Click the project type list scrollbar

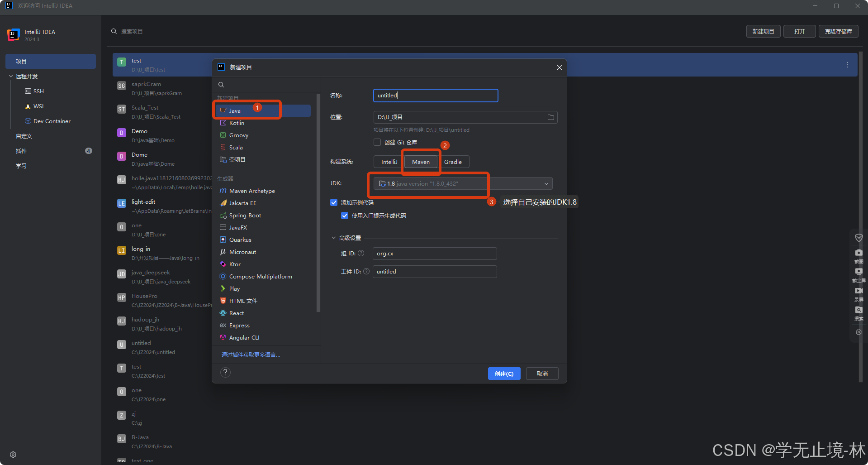click(318, 203)
